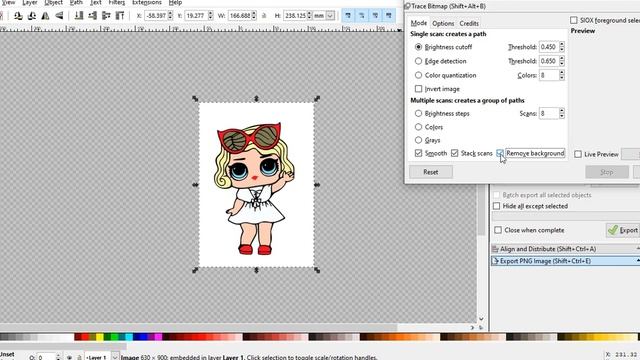Collapse the Export PNG Image panel header

point(565,261)
